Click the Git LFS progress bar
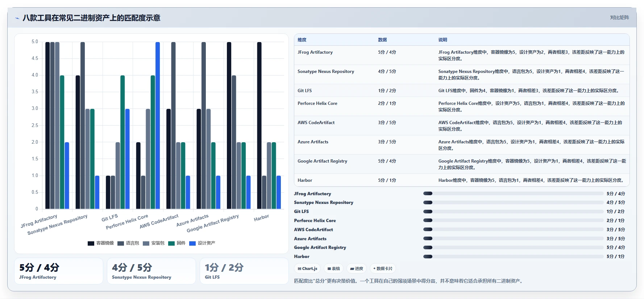 (513, 212)
